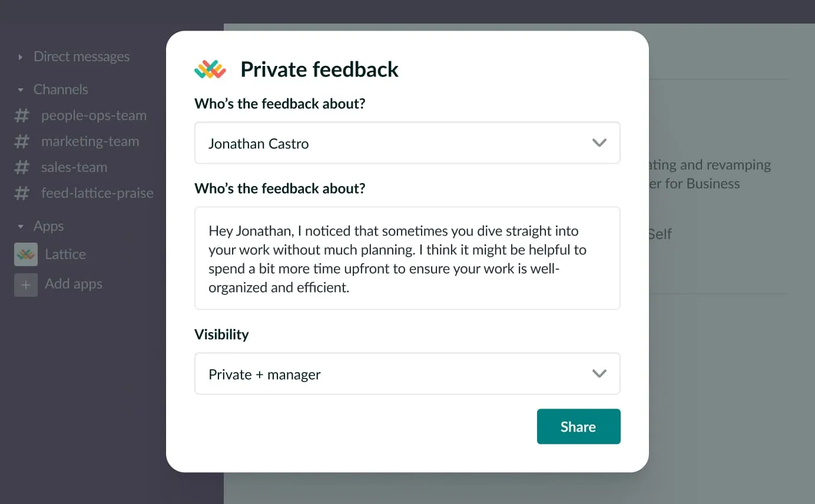This screenshot has width=815, height=504.
Task: Click hash icon next to sales-team
Action: tap(22, 167)
